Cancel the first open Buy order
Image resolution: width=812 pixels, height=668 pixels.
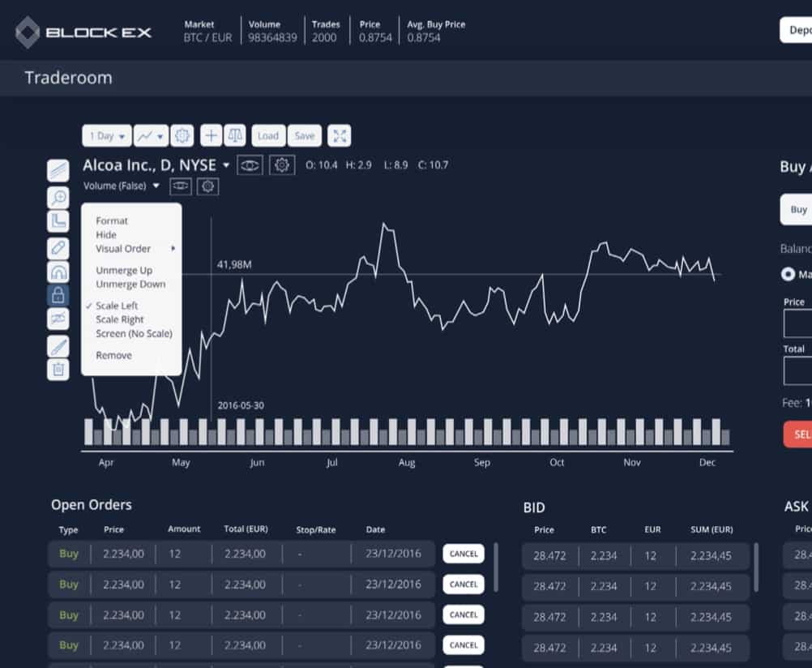(x=463, y=554)
